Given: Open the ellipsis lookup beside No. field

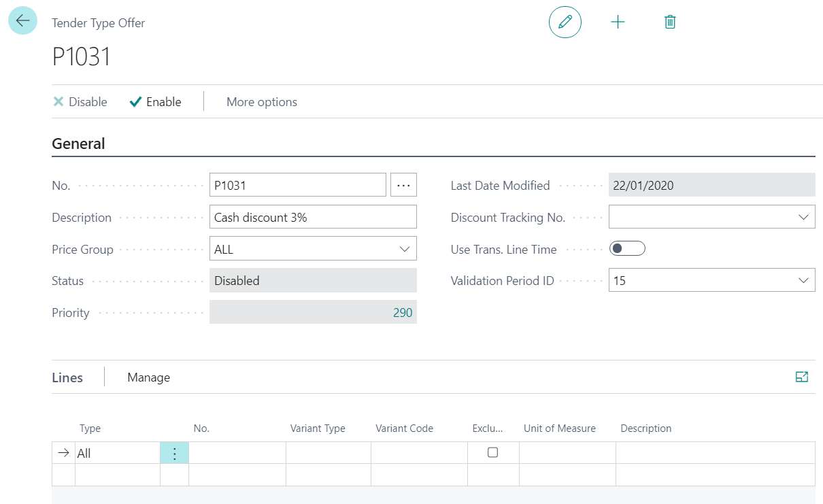Looking at the screenshot, I should click(x=403, y=185).
